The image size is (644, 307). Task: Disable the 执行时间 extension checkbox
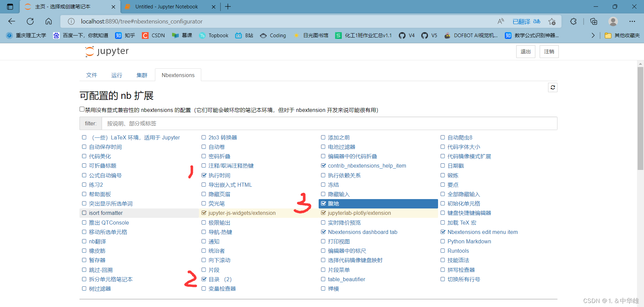pos(204,175)
